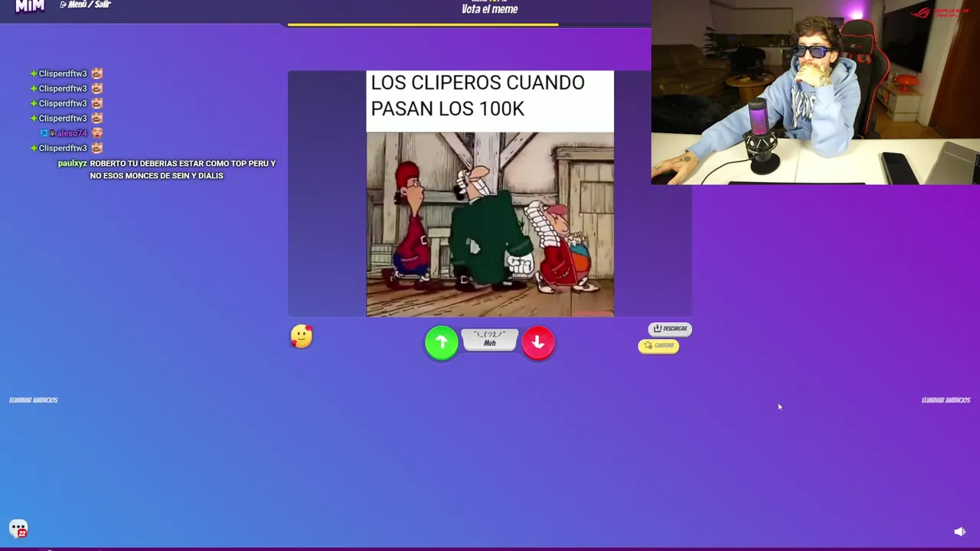
Task: Open the emoji reaction picker
Action: (x=302, y=336)
